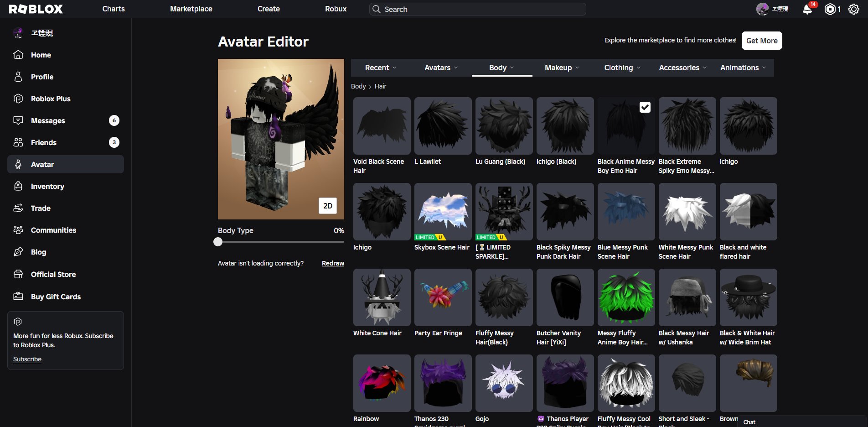Select the Messy Fluffy Anime Boy Hair
This screenshot has width=868, height=427.
click(626, 297)
